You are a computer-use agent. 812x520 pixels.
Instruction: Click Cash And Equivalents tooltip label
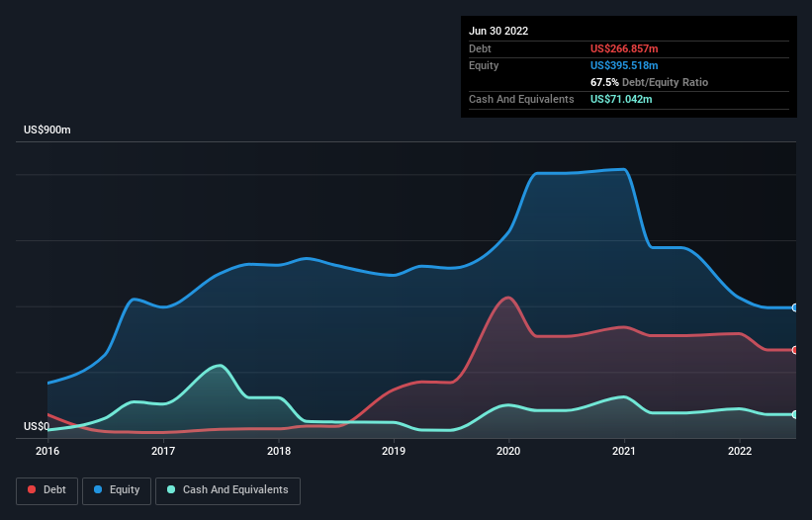pos(521,99)
